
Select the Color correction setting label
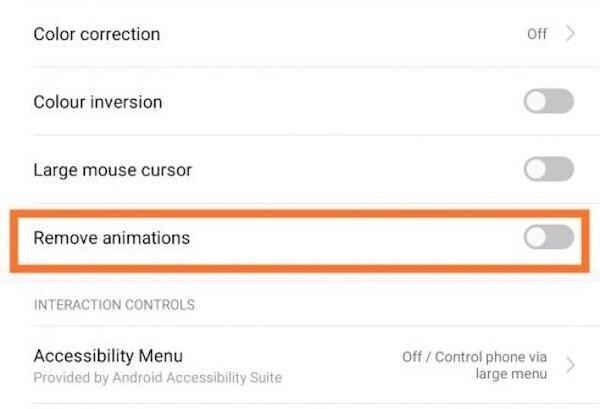[x=97, y=34]
